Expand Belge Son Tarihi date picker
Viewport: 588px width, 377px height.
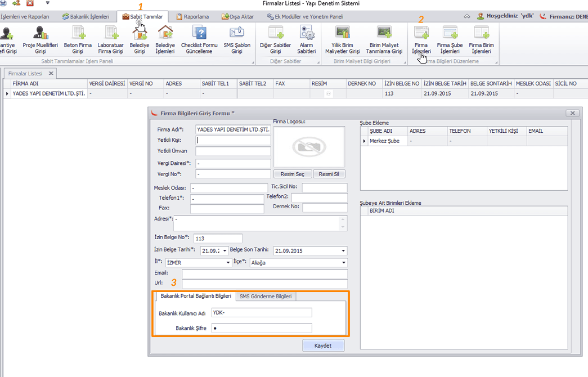point(343,251)
